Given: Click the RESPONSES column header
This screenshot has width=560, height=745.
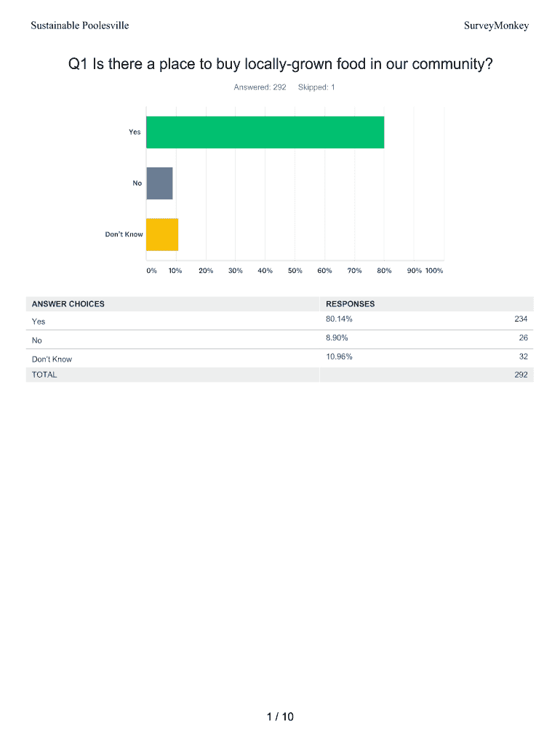Looking at the screenshot, I should (x=351, y=304).
